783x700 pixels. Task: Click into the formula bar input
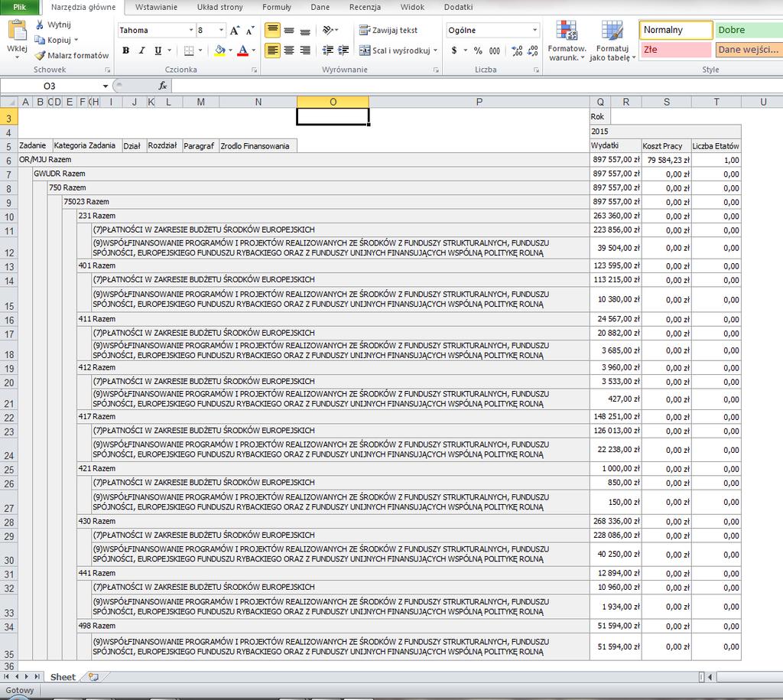[477, 86]
